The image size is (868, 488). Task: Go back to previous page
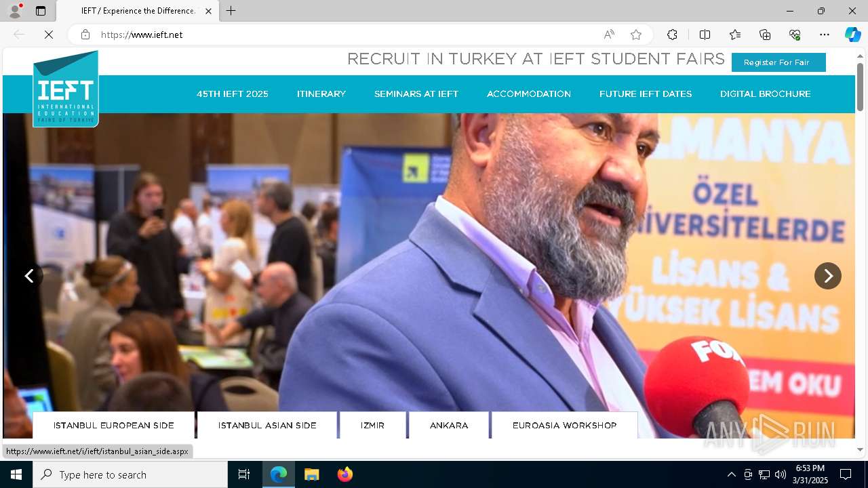click(19, 35)
